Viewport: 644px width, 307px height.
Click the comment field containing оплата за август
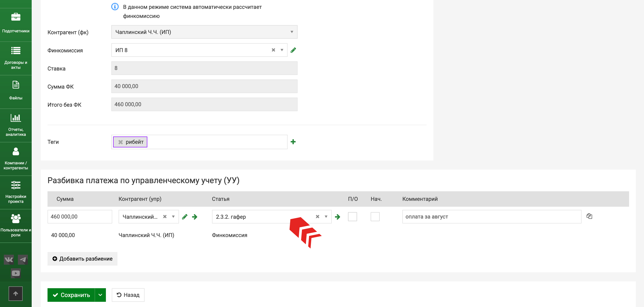[x=491, y=217]
